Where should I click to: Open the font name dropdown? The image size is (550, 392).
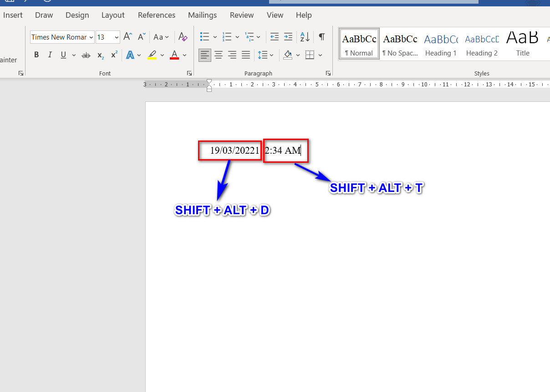[92, 37]
